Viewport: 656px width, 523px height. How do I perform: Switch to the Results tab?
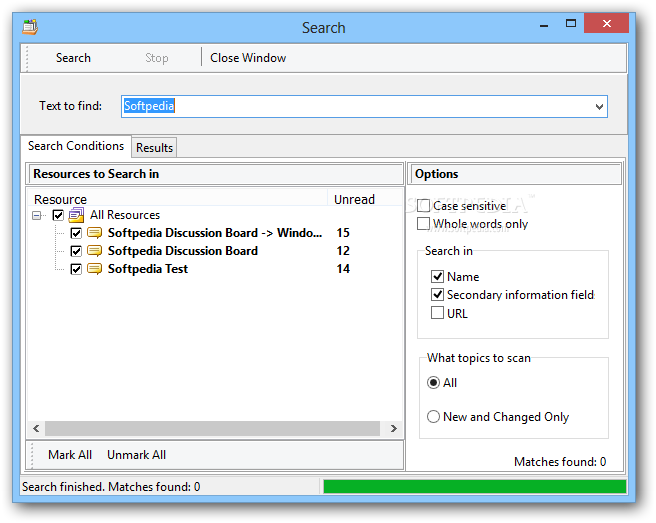[x=154, y=148]
